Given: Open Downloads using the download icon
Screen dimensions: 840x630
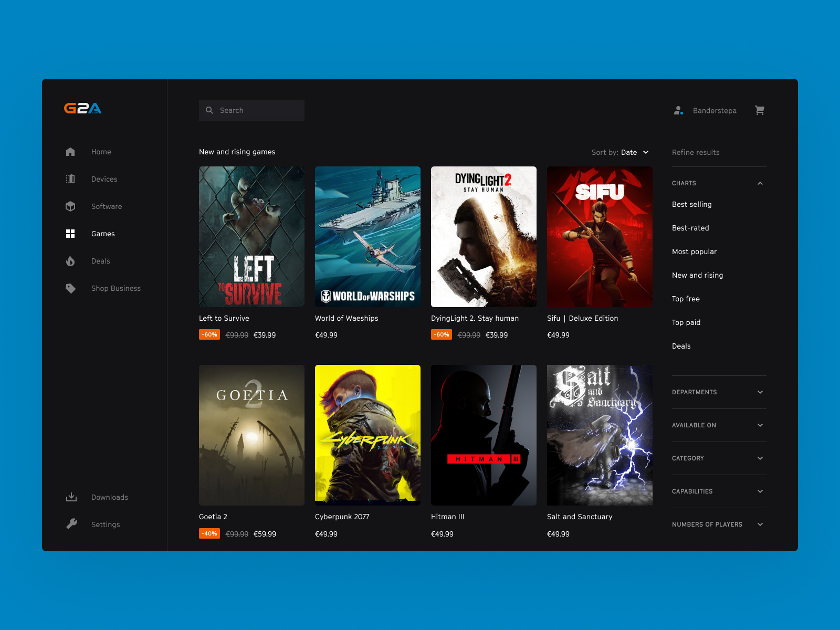Looking at the screenshot, I should [70, 497].
